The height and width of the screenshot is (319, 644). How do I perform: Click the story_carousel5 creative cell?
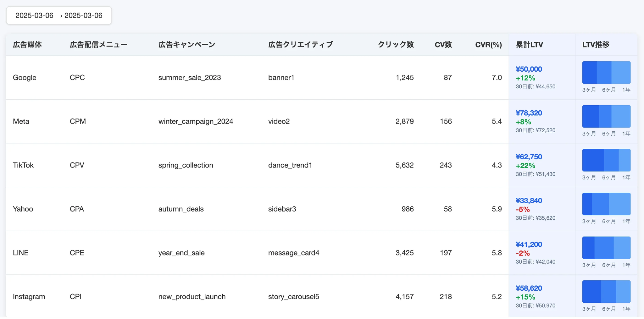click(293, 297)
